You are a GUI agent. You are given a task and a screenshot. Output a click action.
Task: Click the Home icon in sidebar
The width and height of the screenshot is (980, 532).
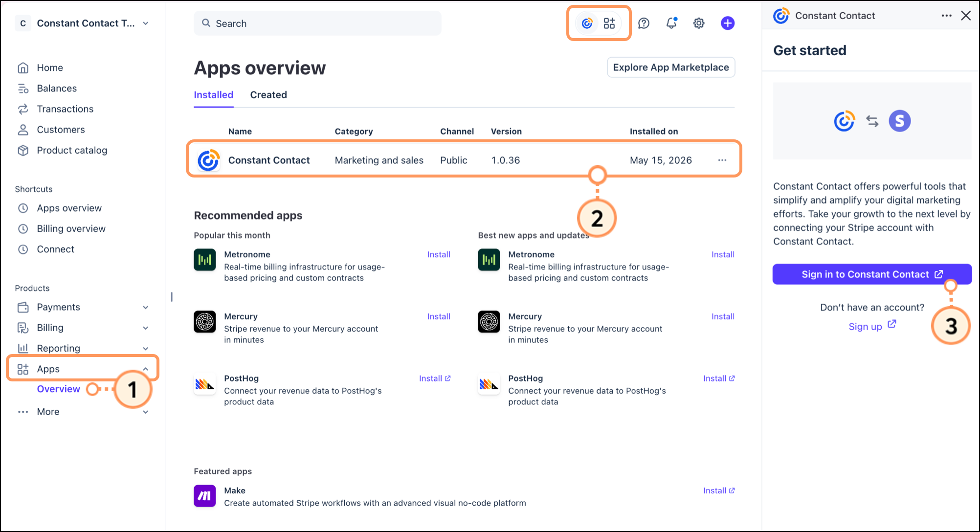click(23, 67)
